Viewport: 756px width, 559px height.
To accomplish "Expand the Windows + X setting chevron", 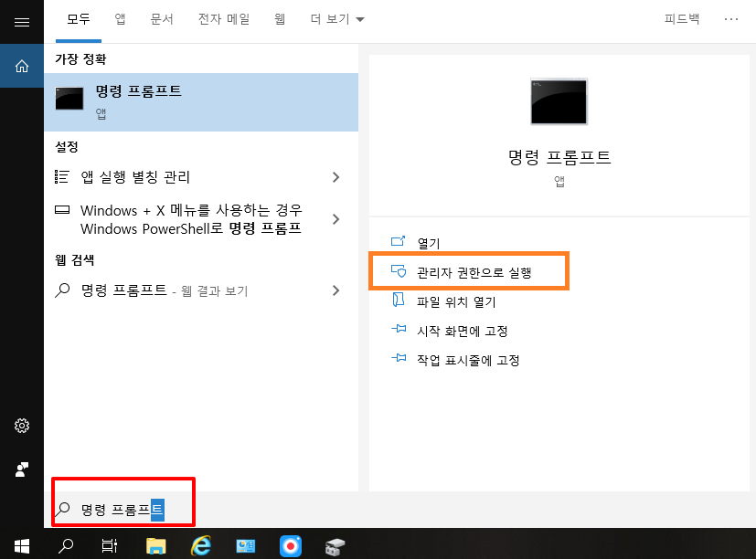I will pyautogui.click(x=336, y=219).
